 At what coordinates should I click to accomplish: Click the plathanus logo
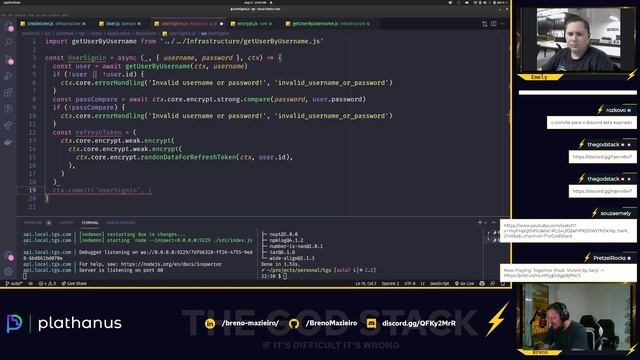[x=64, y=323]
